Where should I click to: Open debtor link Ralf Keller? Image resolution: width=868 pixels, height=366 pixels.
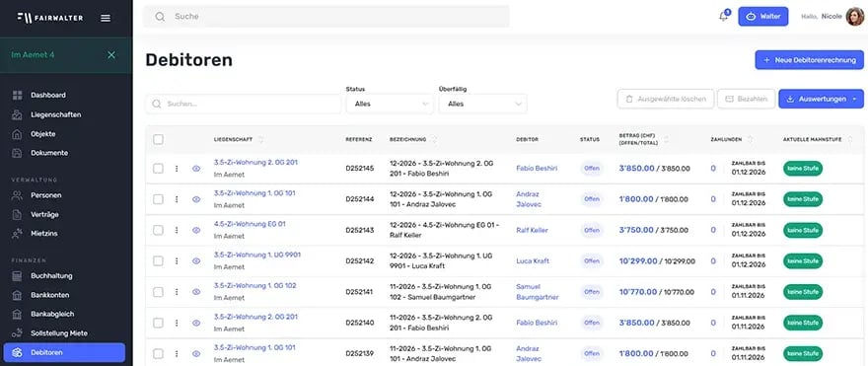(532, 230)
